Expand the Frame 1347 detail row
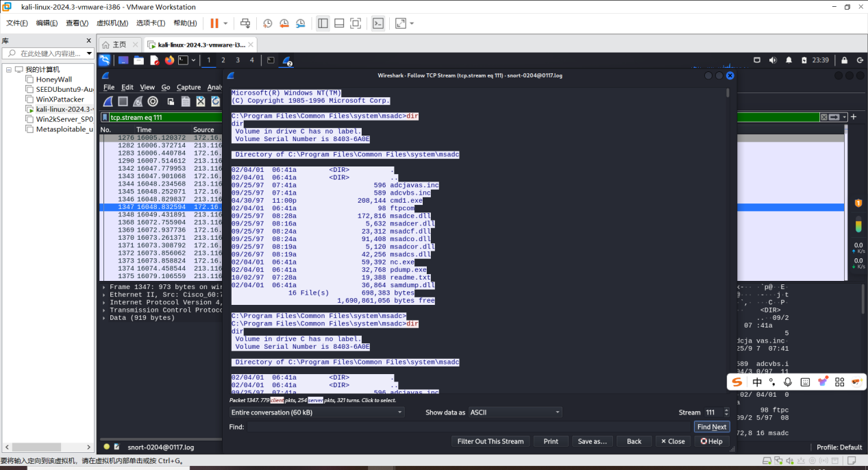The height and width of the screenshot is (470, 868). pyautogui.click(x=104, y=287)
